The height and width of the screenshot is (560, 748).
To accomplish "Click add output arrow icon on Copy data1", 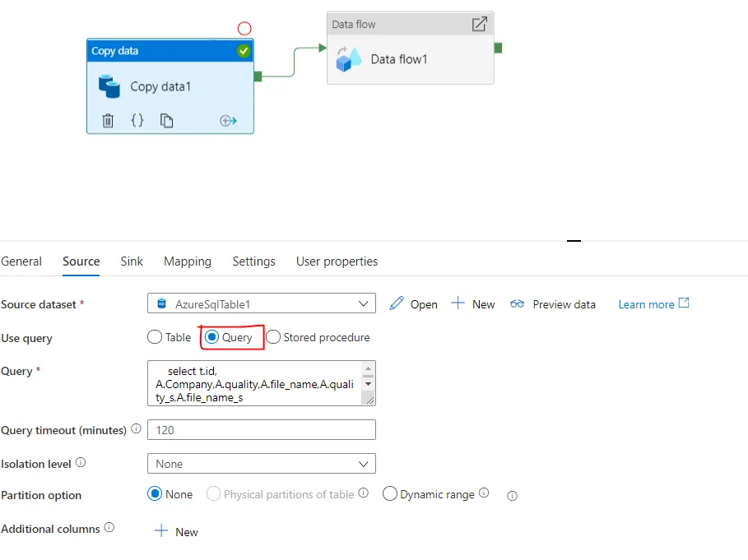I will 228,121.
